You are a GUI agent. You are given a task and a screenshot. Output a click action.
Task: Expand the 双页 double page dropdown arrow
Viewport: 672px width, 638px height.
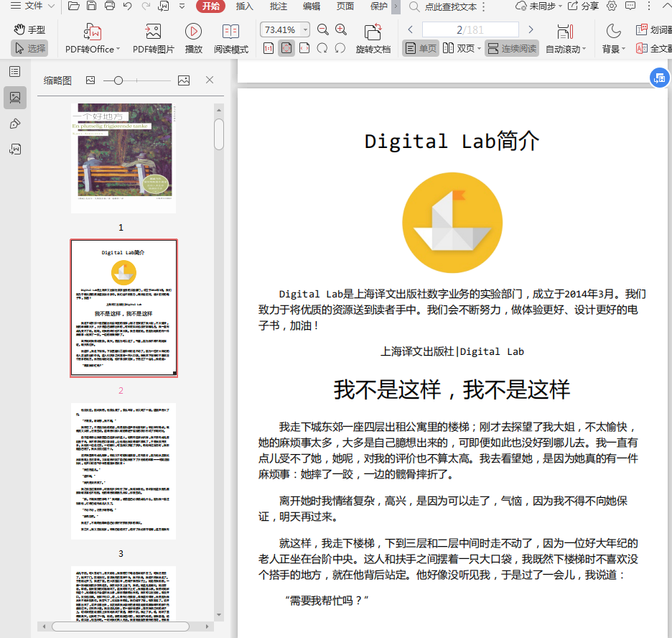point(479,50)
